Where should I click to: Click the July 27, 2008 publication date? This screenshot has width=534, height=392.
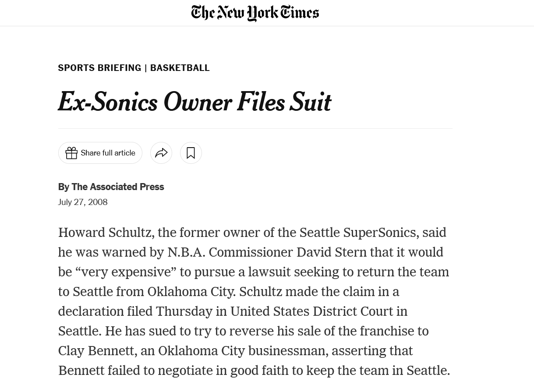pos(83,202)
